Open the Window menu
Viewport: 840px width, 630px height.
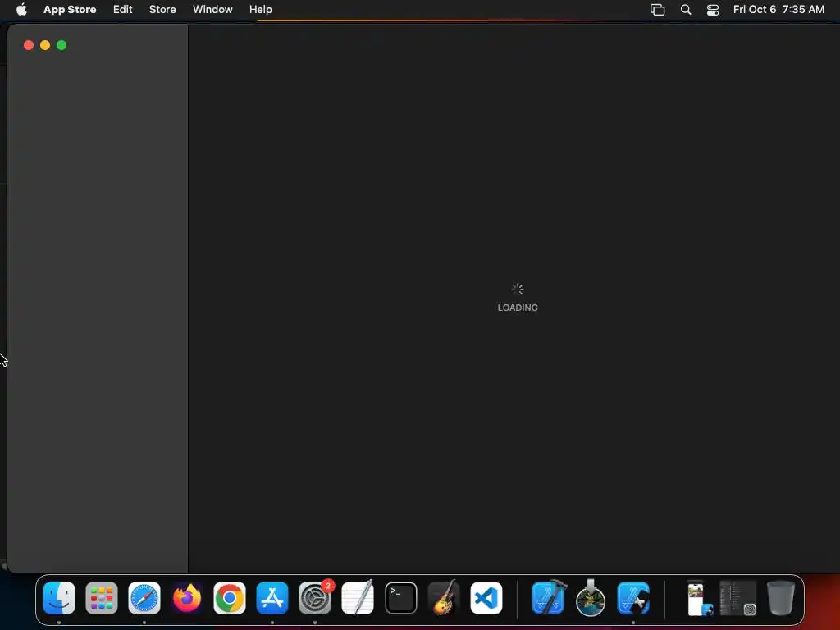212,9
